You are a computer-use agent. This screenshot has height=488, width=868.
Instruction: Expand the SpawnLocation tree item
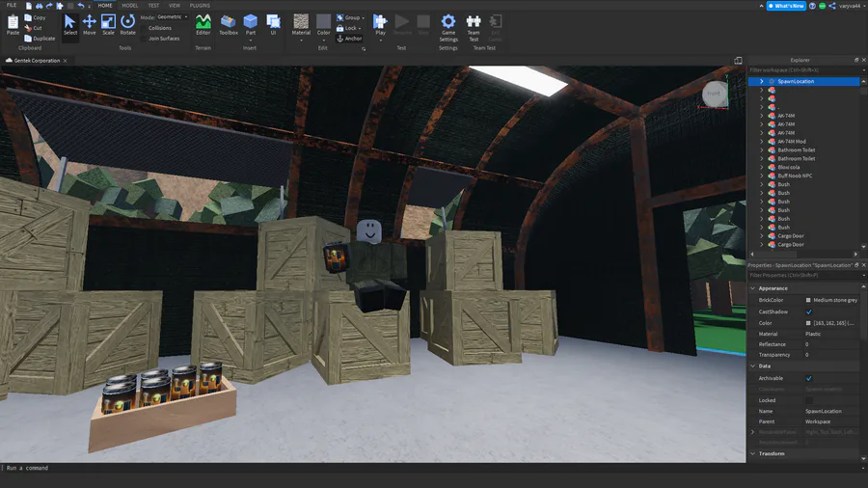pos(762,81)
